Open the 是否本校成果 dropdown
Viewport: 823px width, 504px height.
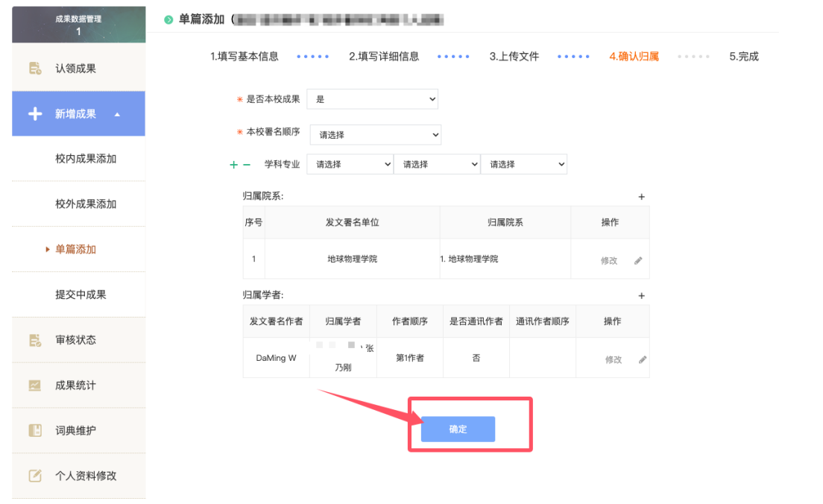pos(372,99)
